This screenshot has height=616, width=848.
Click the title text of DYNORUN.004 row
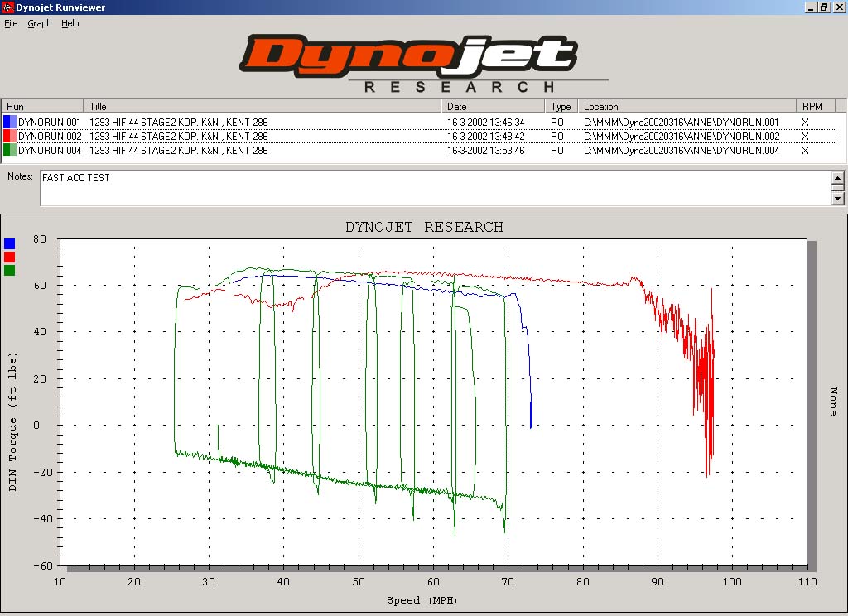(x=179, y=151)
